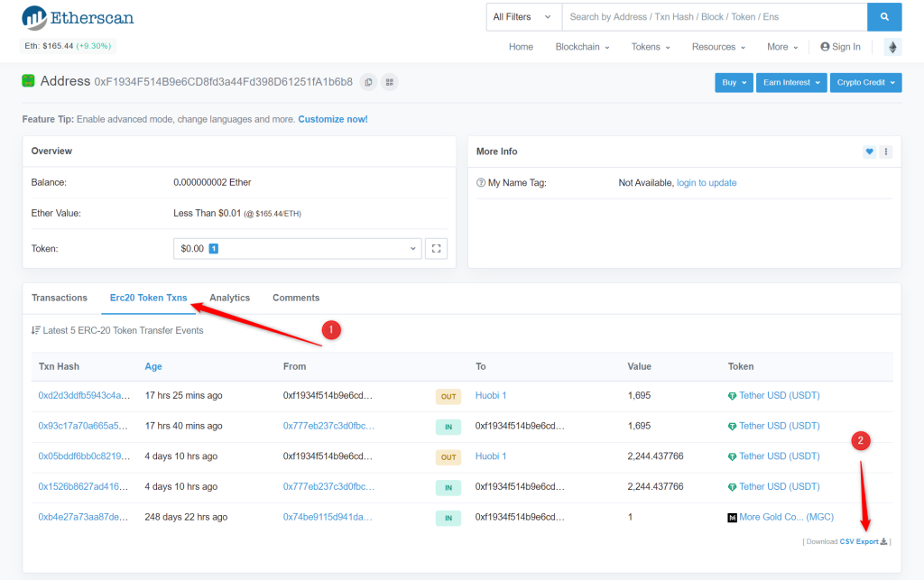924x580 pixels.
Task: Click the OUT badge in the 0xd2d3ddfb5943c4a row
Action: pos(448,396)
